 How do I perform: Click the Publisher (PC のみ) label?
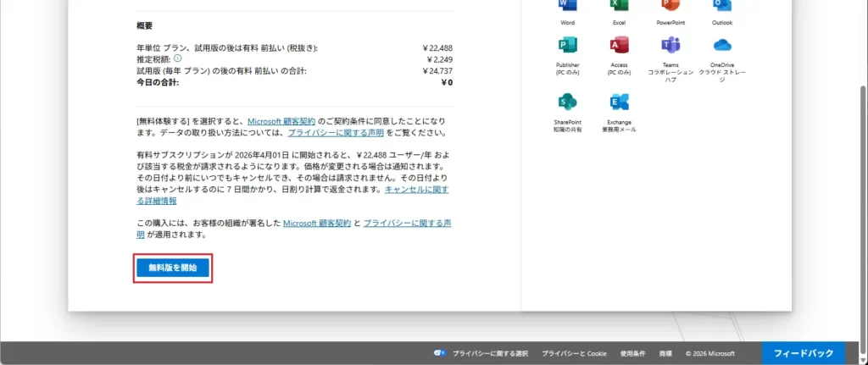[567, 69]
